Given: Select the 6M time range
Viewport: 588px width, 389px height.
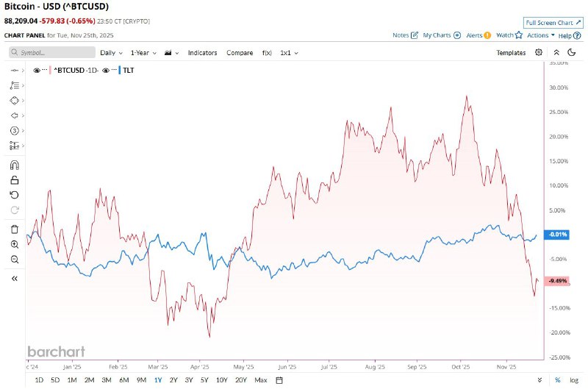Looking at the screenshot, I should pos(124,379).
